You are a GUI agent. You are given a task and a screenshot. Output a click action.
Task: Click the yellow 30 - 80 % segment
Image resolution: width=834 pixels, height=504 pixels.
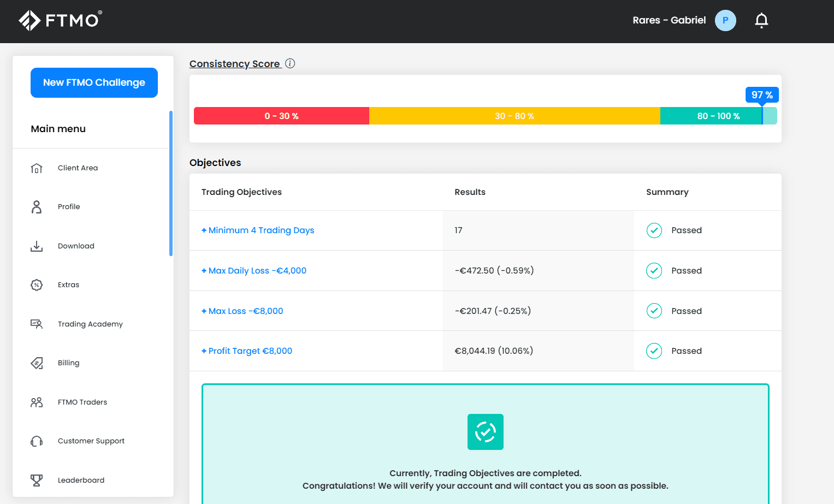(514, 116)
